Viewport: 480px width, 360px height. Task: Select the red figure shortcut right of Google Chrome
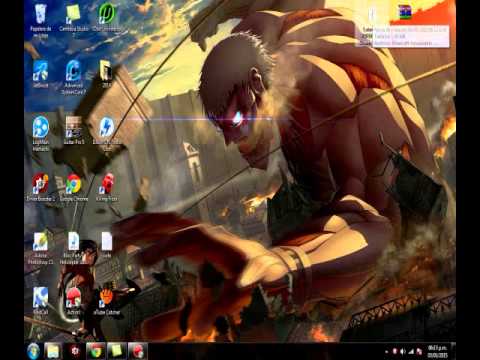click(x=107, y=187)
